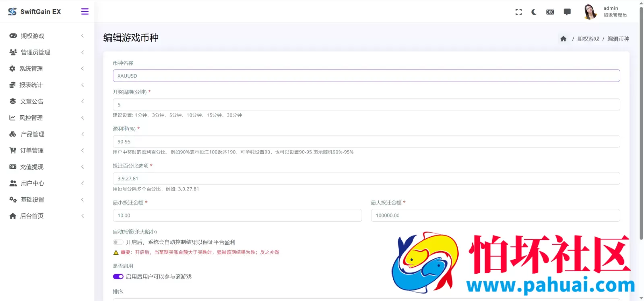Click the people icon beside 用户中心
The height and width of the screenshot is (301, 644).
[x=13, y=183]
